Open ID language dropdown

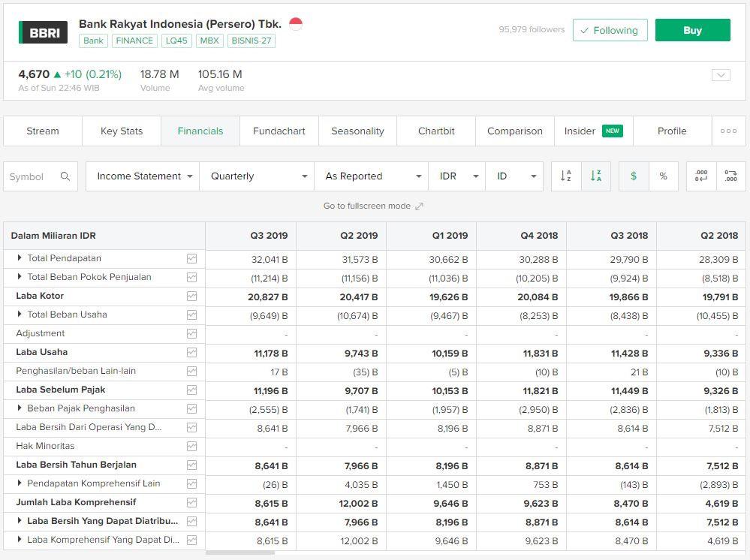514,176
